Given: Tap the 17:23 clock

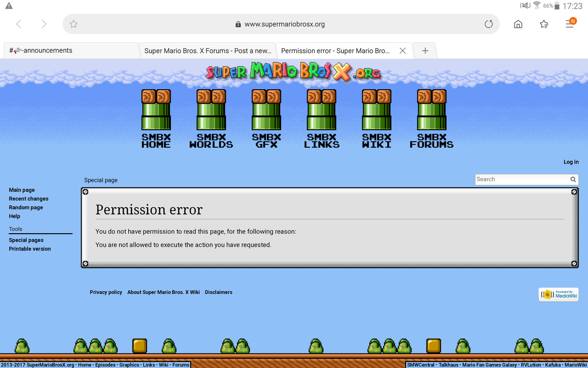Looking at the screenshot, I should (573, 6).
